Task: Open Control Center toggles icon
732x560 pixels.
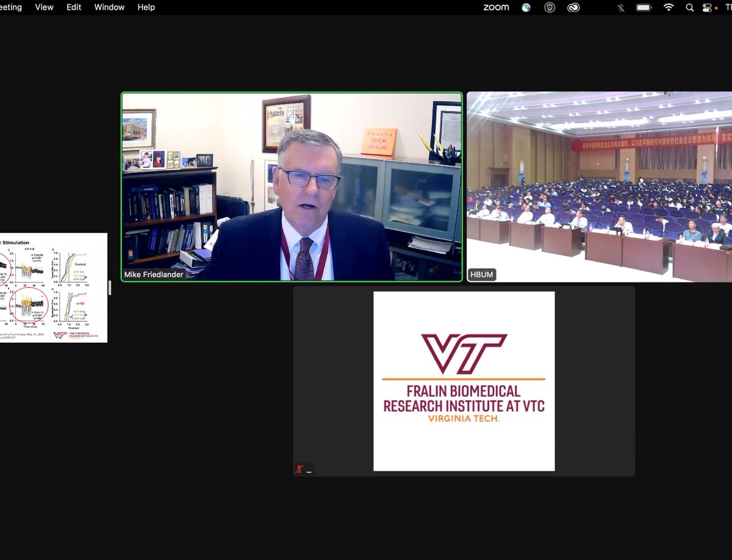Action: [708, 7]
